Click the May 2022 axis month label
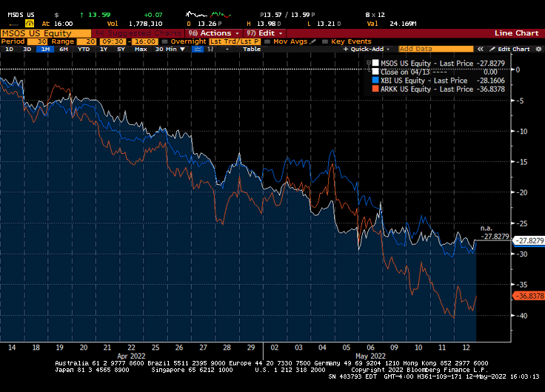 (x=370, y=356)
